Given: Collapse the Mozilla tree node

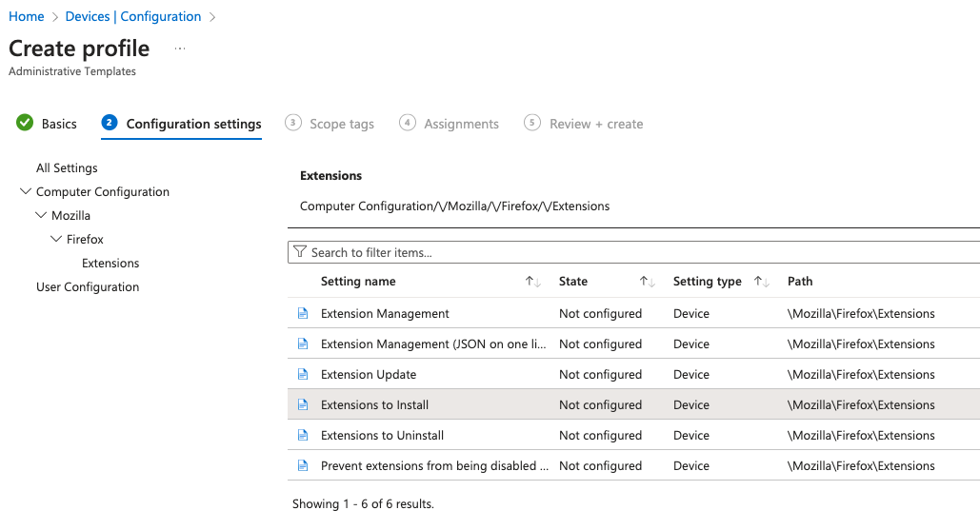Looking at the screenshot, I should 41,215.
